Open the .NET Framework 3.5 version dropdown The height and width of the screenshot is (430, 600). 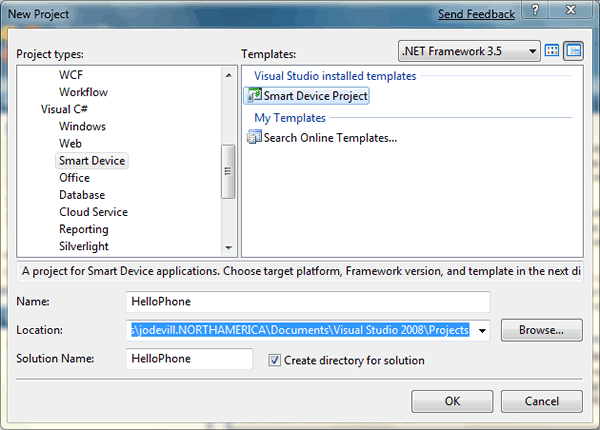click(469, 51)
